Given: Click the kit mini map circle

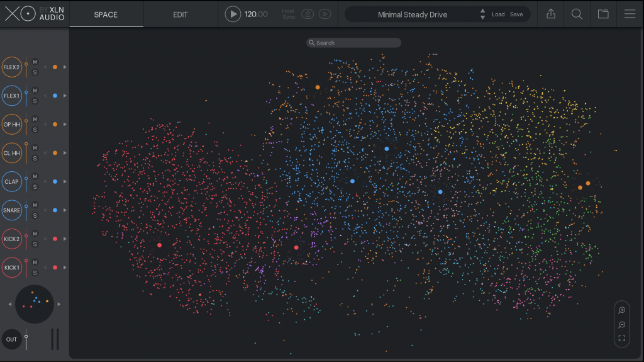Looking at the screenshot, I should (35, 304).
